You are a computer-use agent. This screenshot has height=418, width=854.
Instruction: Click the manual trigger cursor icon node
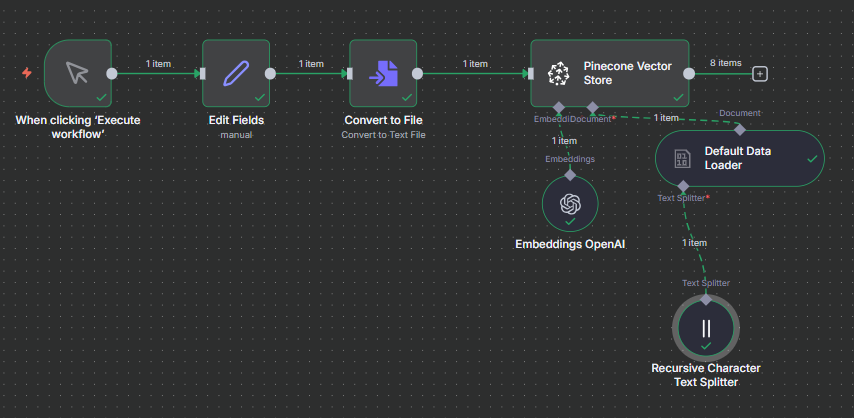77,73
